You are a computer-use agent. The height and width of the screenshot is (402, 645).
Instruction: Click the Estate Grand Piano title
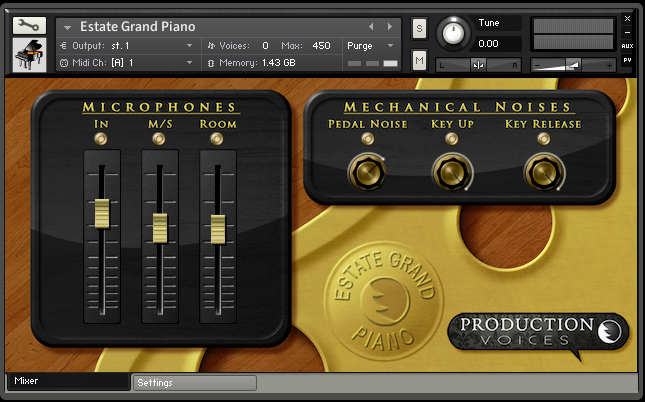tap(138, 27)
